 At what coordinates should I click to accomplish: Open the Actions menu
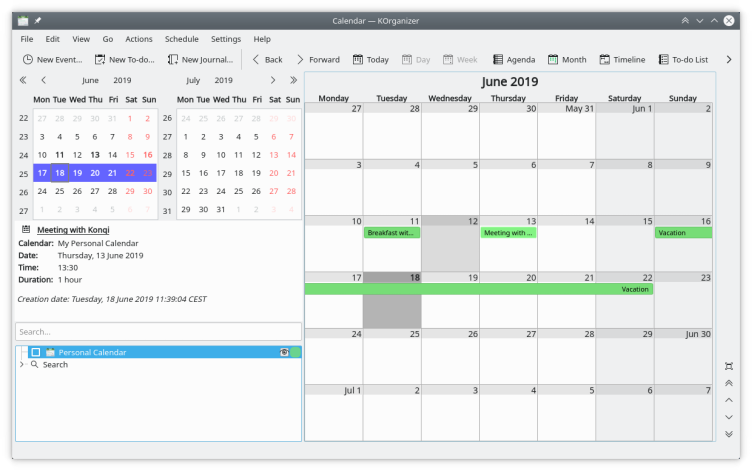(139, 39)
